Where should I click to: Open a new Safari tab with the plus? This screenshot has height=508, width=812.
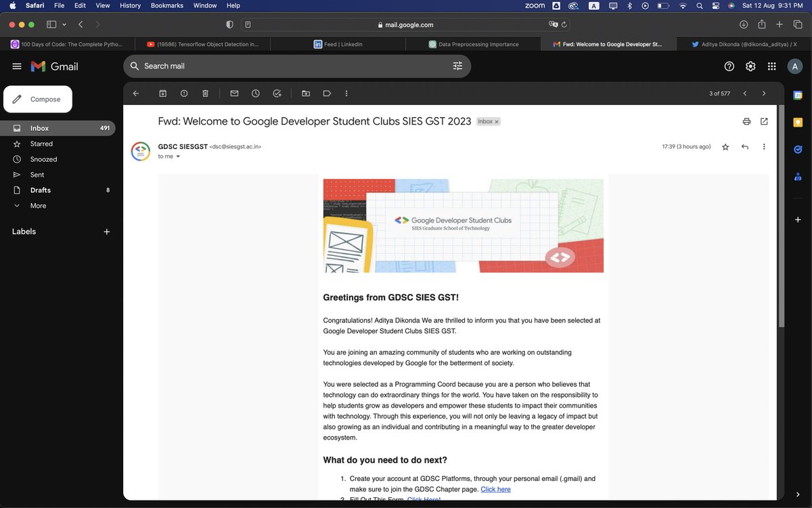point(780,24)
